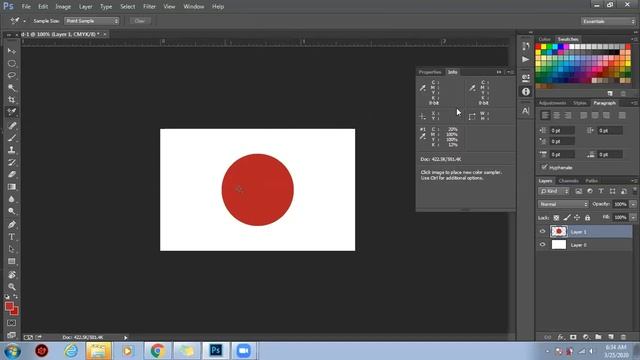Select the History Brush tool
Screen dimensions: 640x360
click(x=11, y=162)
